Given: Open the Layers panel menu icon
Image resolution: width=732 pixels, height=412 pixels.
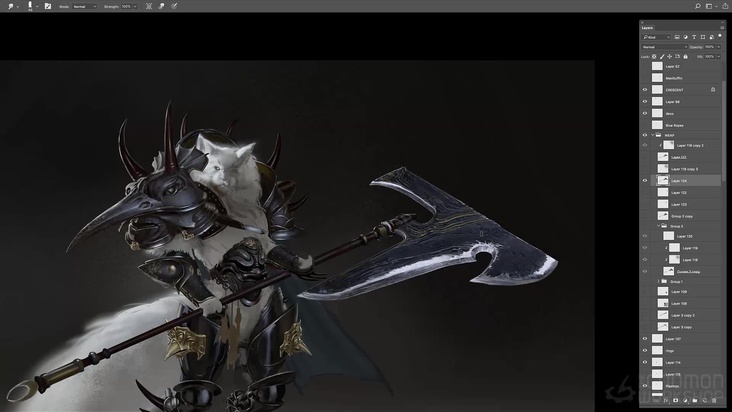Looking at the screenshot, I should 722,28.
